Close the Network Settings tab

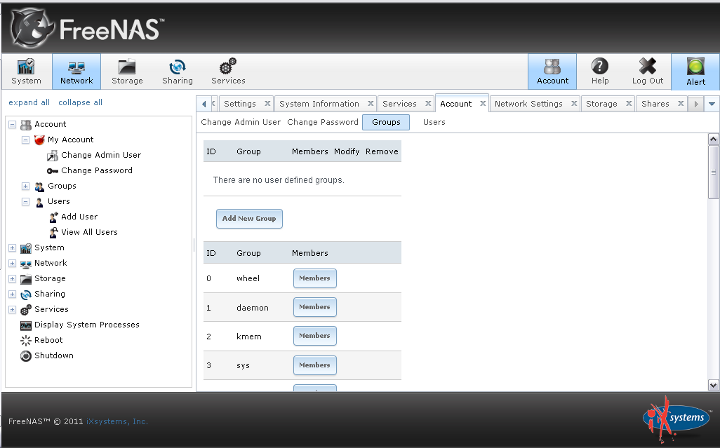tap(574, 104)
